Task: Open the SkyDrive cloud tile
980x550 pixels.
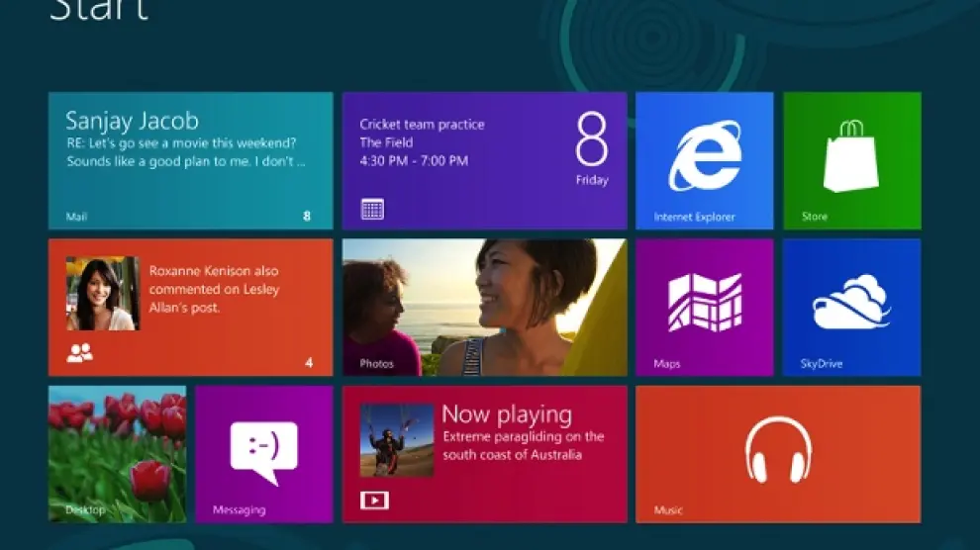Action: (x=851, y=307)
